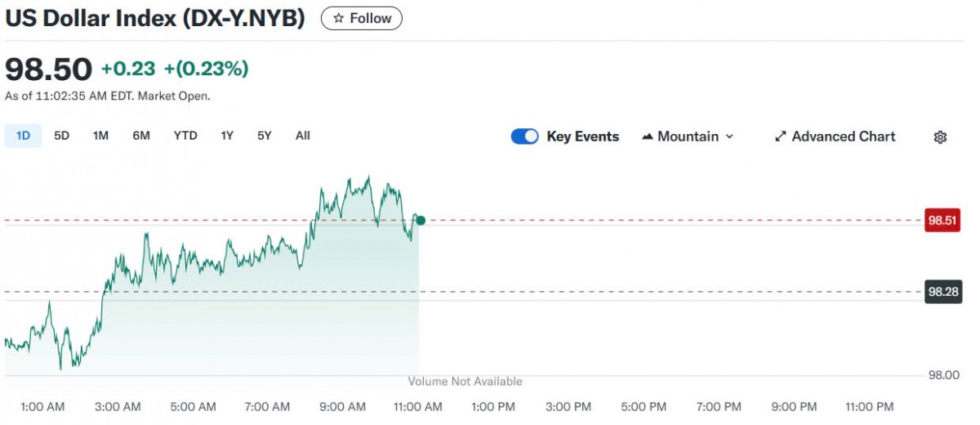
Task: Open chart settings gear icon
Action: [940, 137]
